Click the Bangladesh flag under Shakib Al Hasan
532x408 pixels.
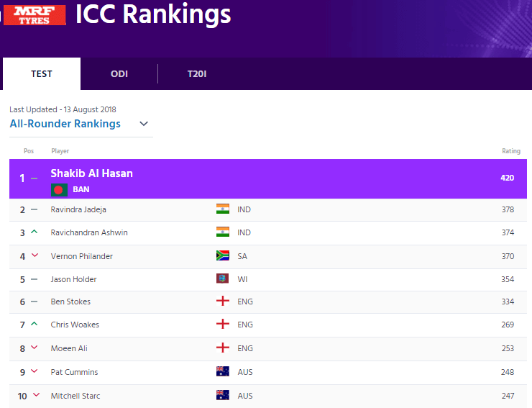coord(59,190)
